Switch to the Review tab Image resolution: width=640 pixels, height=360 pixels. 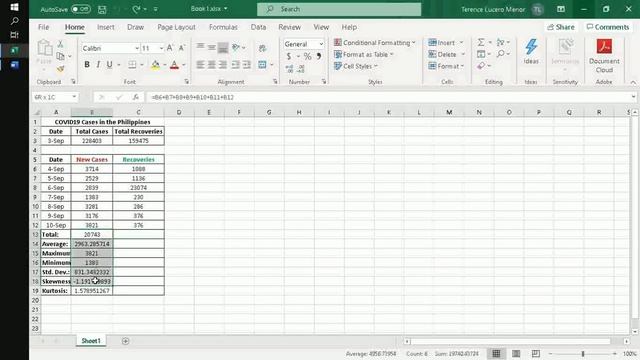tap(289, 27)
